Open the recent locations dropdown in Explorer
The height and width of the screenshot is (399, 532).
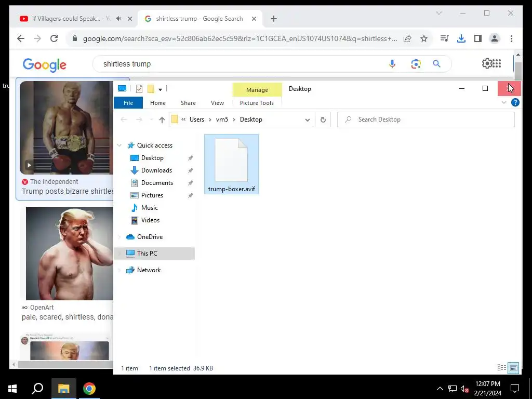point(151,119)
